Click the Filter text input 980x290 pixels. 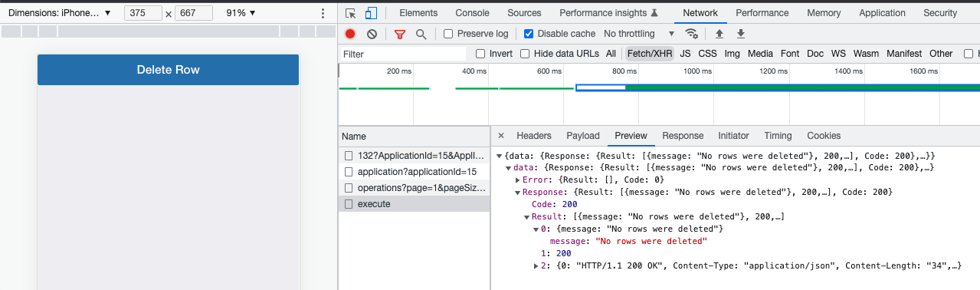[402, 54]
